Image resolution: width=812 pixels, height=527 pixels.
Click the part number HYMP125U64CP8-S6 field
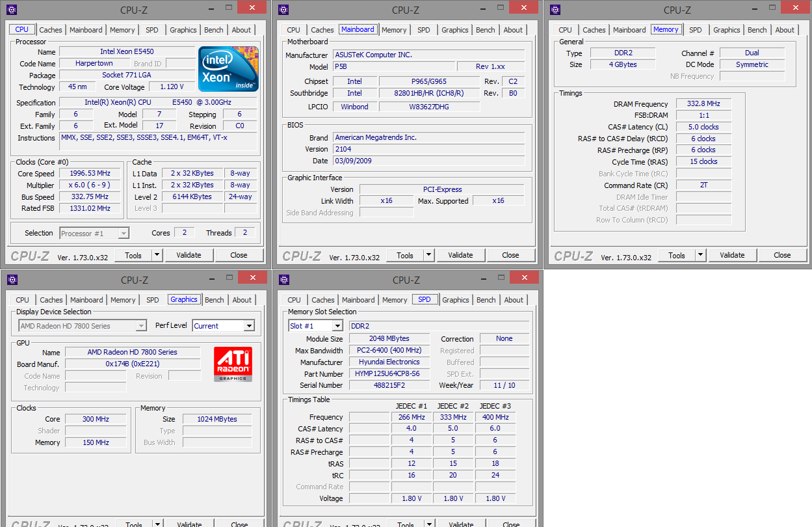click(389, 373)
